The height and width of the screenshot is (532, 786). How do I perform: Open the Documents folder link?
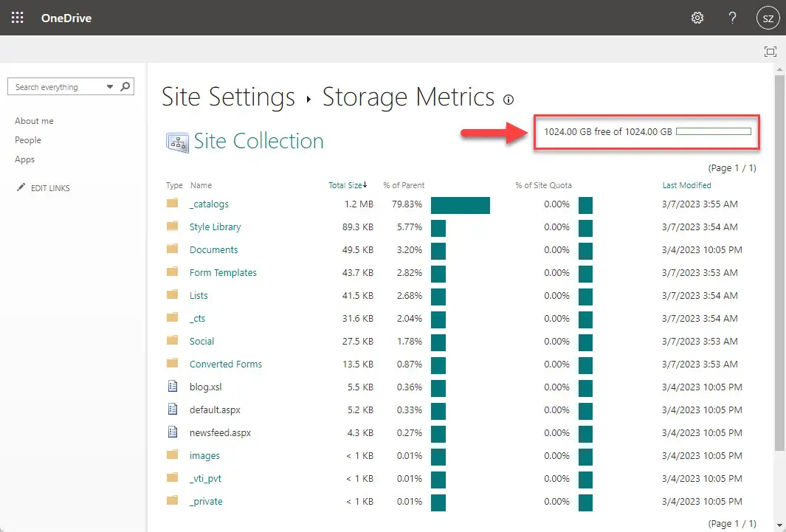[213, 249]
